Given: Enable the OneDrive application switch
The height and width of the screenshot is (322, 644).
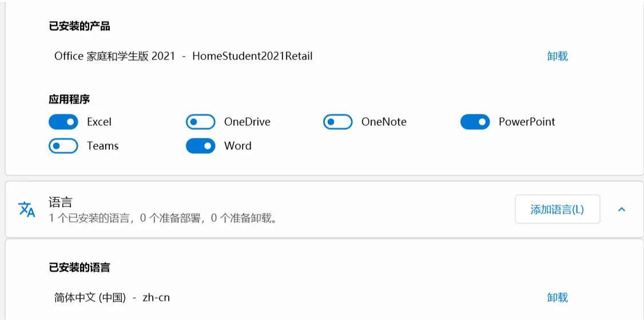Looking at the screenshot, I should (200, 122).
